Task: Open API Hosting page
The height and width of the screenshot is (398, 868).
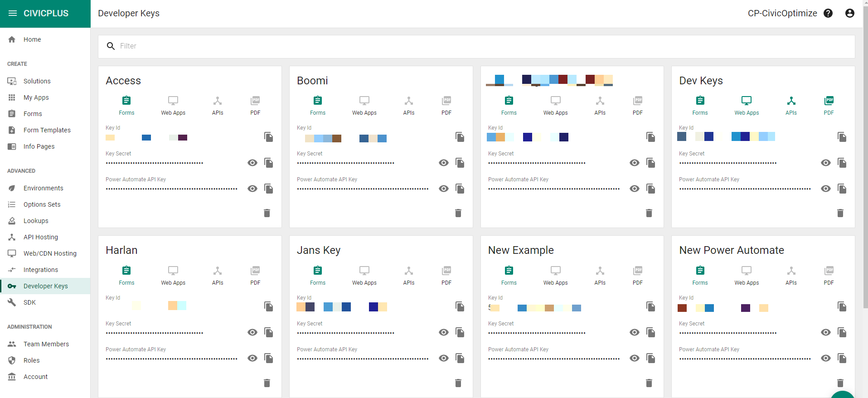Action: (45, 237)
